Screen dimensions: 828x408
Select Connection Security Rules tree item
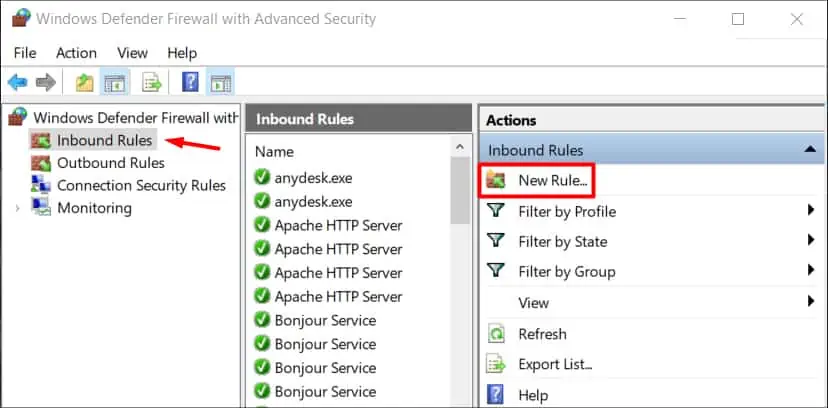(141, 185)
